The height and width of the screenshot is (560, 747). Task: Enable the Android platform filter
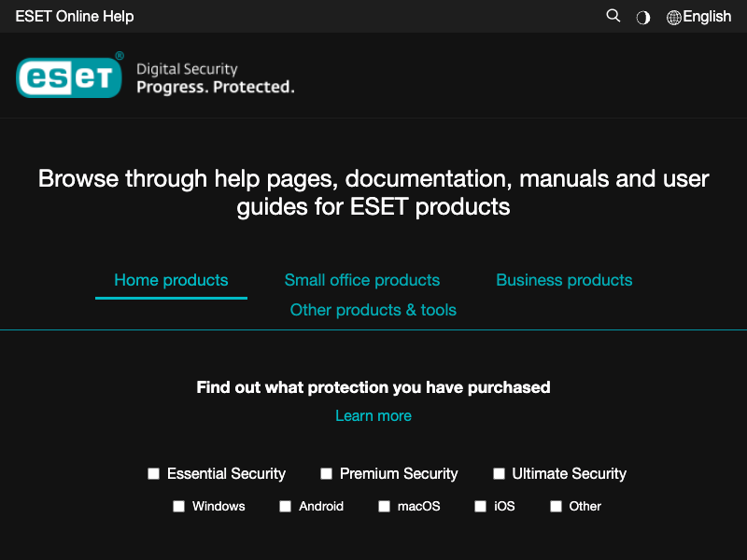click(x=286, y=506)
